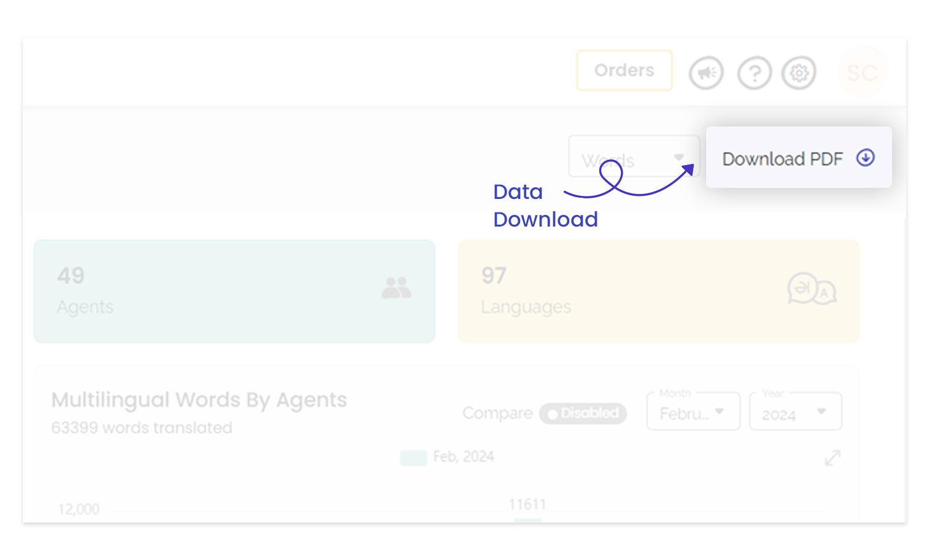Image resolution: width=929 pixels, height=560 pixels.
Task: Toggle the Feb, 2024 legend series
Action: (447, 457)
